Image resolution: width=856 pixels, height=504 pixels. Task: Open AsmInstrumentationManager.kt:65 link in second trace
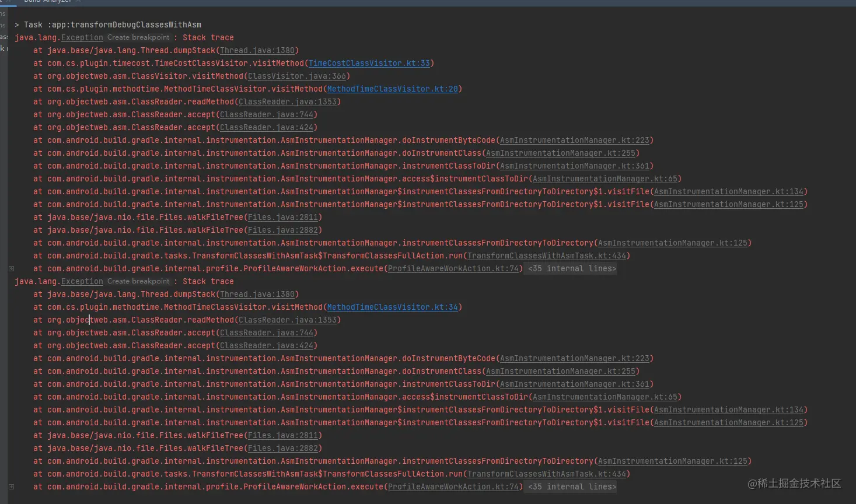[605, 397]
